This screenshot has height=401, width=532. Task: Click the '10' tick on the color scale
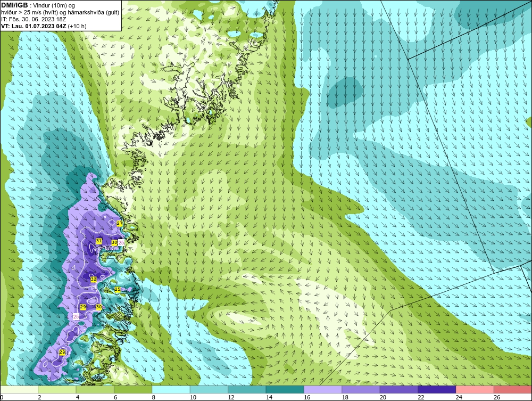click(193, 397)
